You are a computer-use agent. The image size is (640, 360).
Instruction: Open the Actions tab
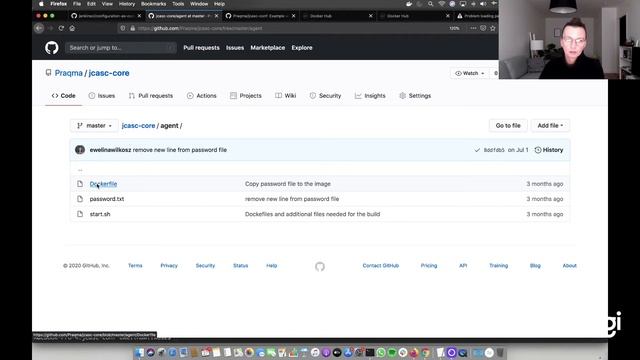pyautogui.click(x=202, y=96)
